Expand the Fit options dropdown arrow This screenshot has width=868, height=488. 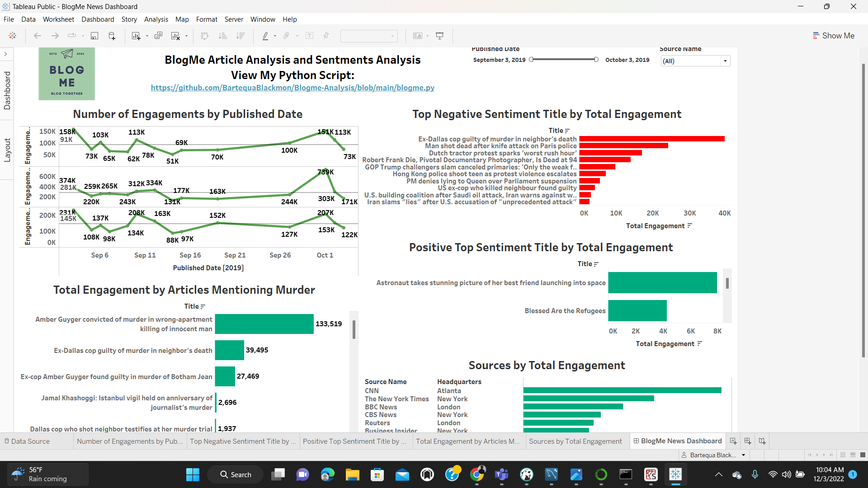[427, 36]
